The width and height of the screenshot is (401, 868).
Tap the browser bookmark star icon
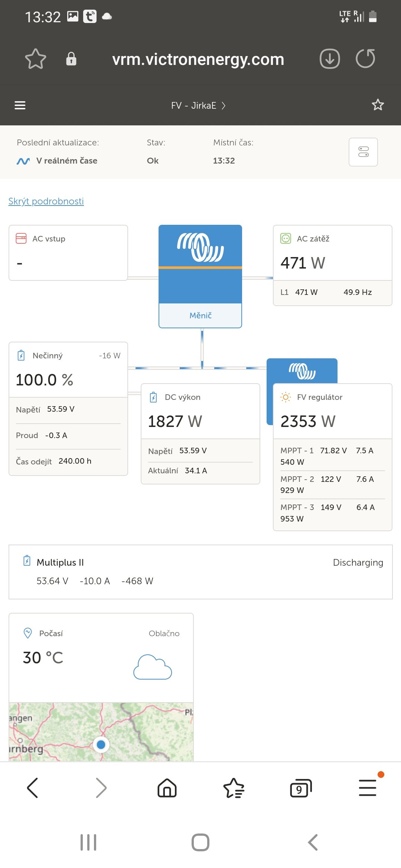pos(35,59)
